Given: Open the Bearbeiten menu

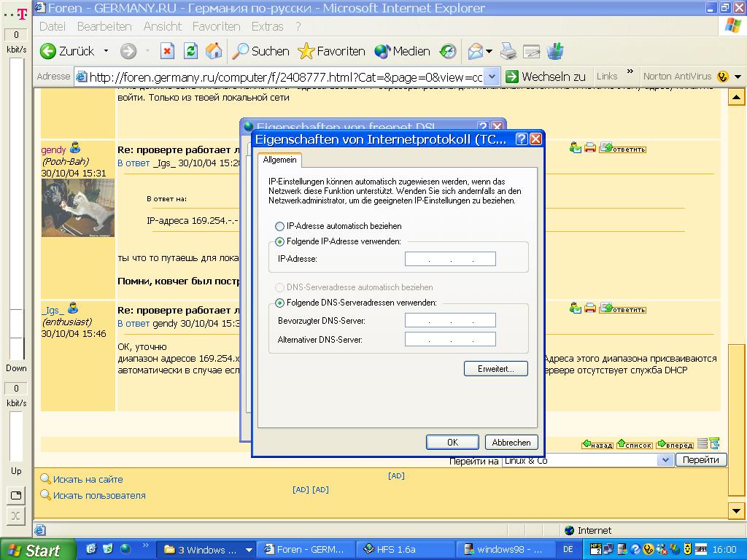Looking at the screenshot, I should click(x=104, y=26).
